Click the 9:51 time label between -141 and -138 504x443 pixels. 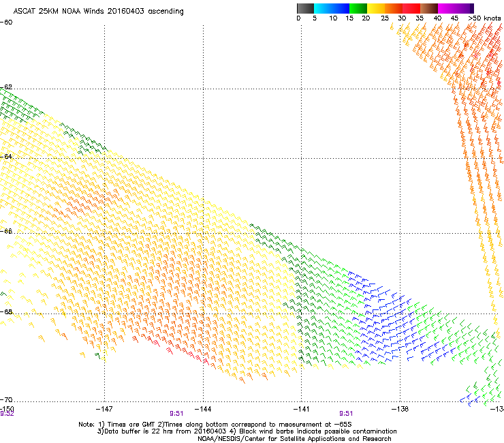click(x=346, y=414)
